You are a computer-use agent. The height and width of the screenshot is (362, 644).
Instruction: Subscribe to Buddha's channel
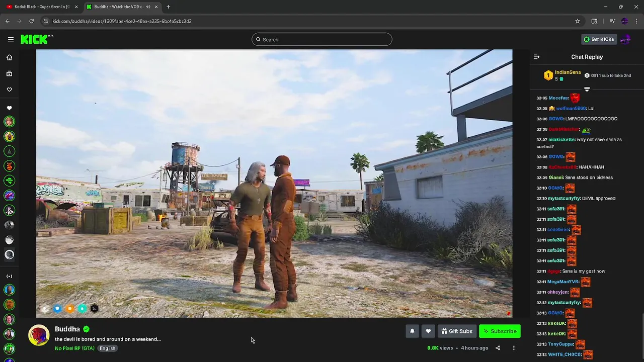click(500, 331)
